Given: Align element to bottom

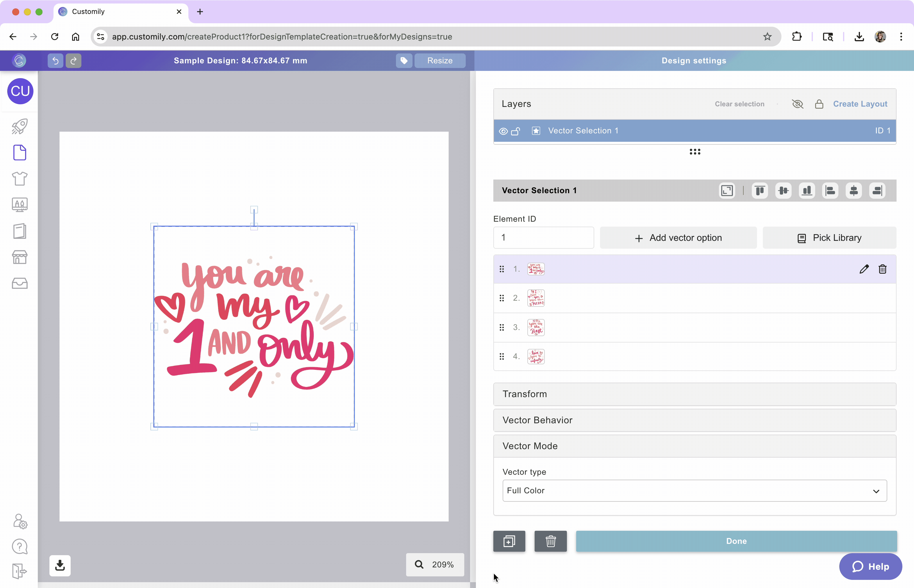Looking at the screenshot, I should pos(807,191).
